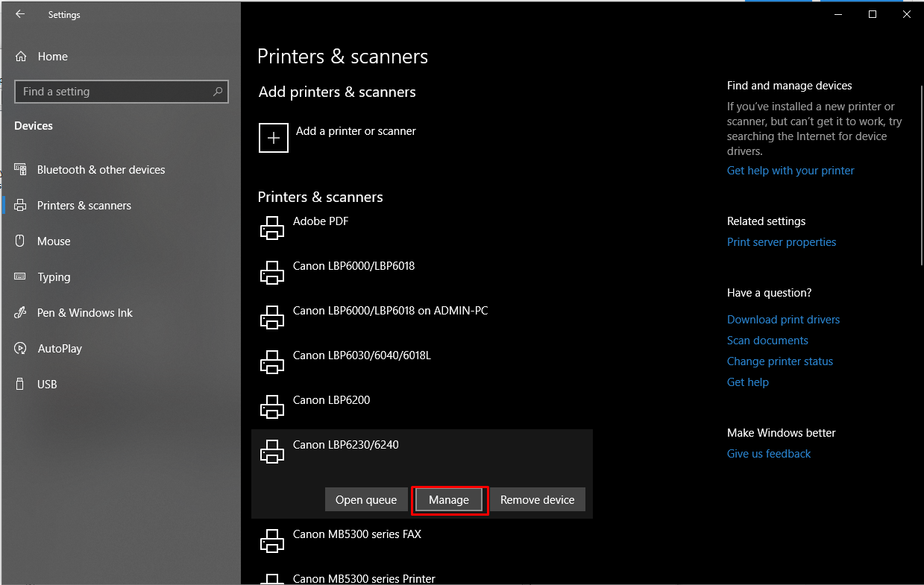Screen dimensions: 924x585
Task: Open Change printer status link
Action: coord(780,361)
